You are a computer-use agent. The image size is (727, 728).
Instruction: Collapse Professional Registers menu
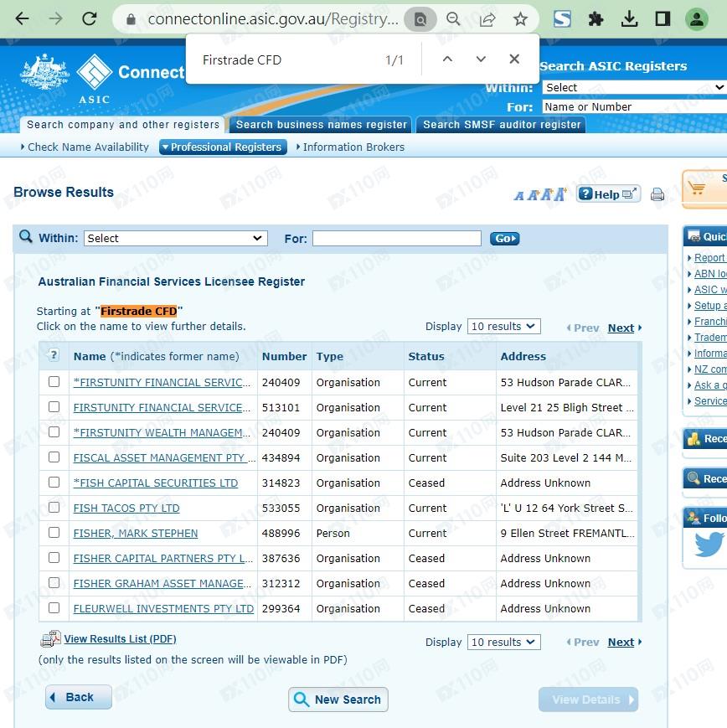(223, 147)
